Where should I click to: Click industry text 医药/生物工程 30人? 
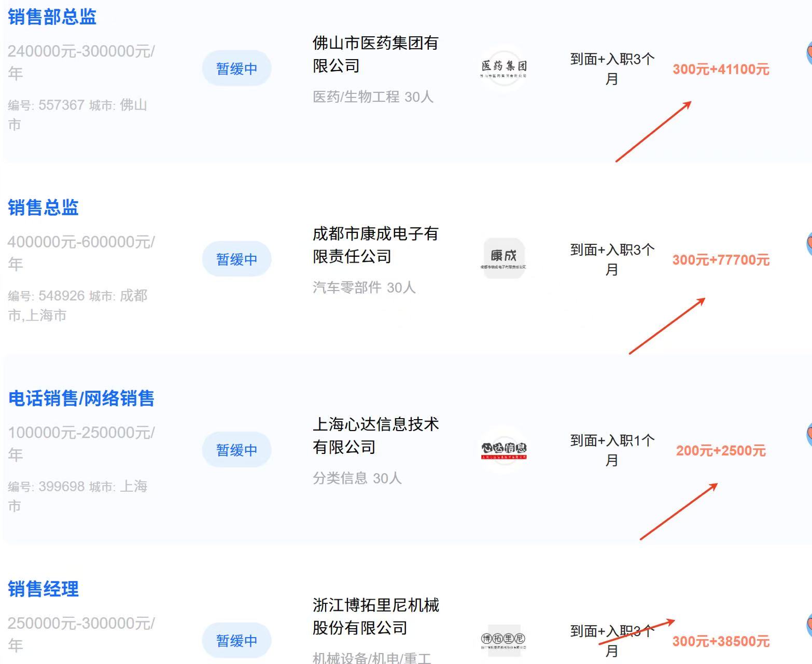click(373, 97)
